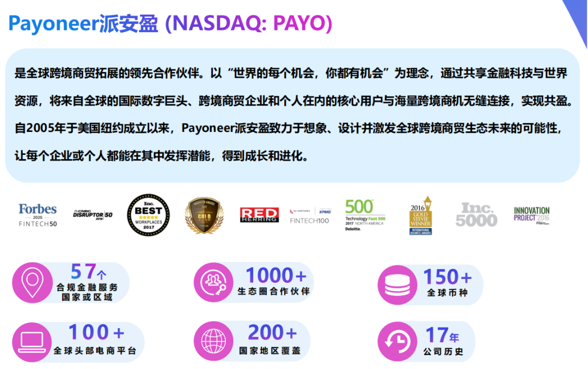Click the '合规金融服务' label
Viewport: 588px width, 369px height.
click(87, 288)
